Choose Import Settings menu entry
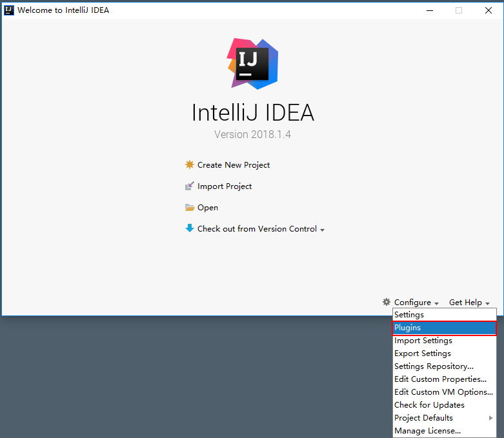This screenshot has height=438, width=504. point(445,341)
